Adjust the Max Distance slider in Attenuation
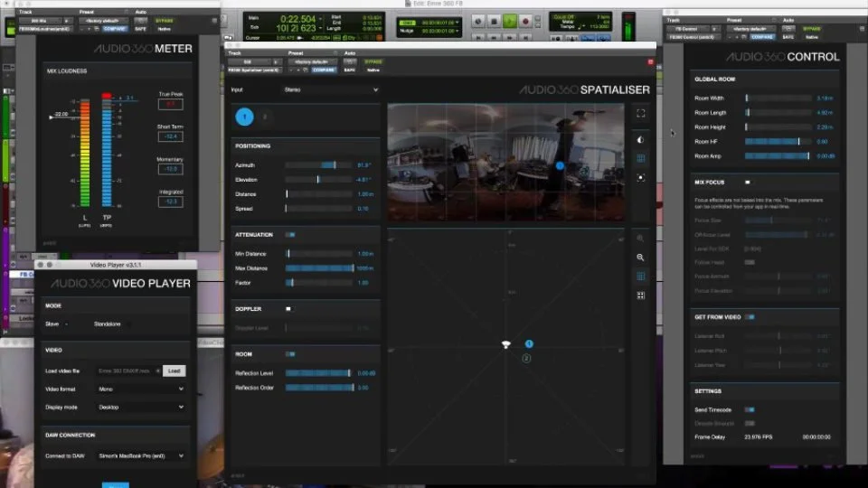Screen dimensions: 868x488 pos(319,268)
